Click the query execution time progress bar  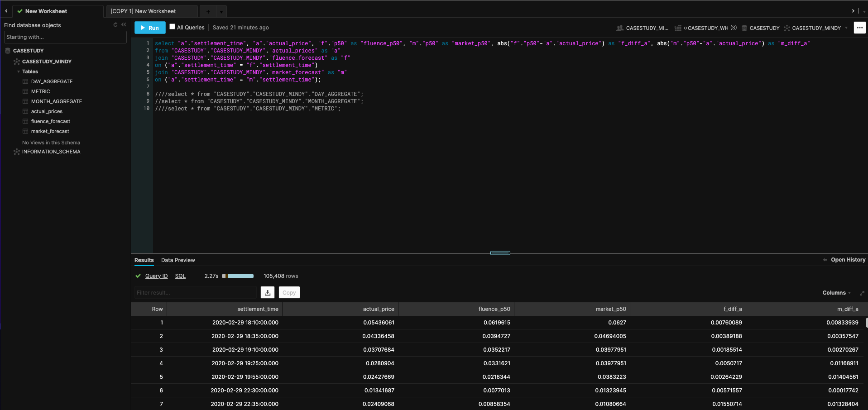click(238, 276)
